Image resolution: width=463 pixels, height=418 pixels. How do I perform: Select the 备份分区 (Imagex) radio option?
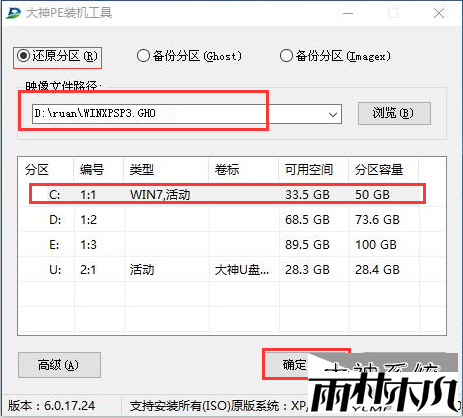pyautogui.click(x=335, y=56)
